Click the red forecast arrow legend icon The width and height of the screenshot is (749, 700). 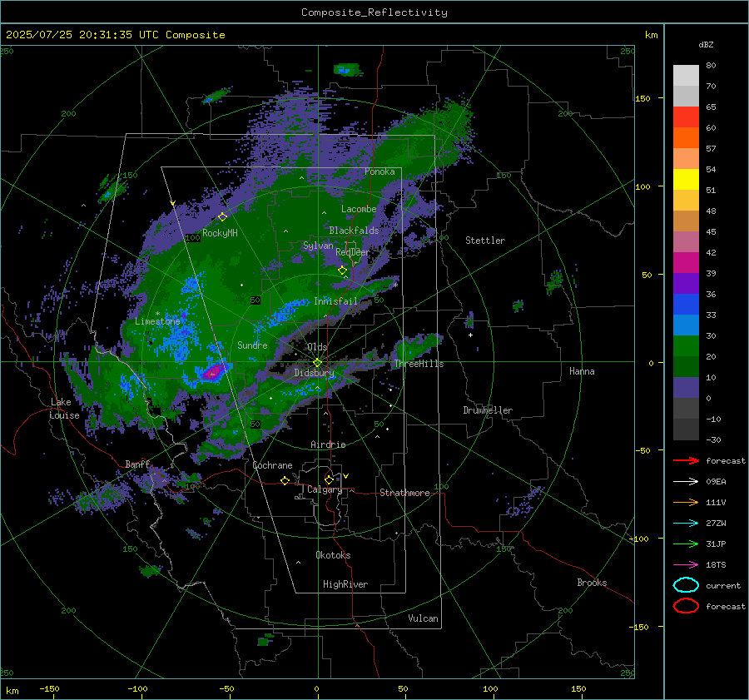[x=686, y=460]
